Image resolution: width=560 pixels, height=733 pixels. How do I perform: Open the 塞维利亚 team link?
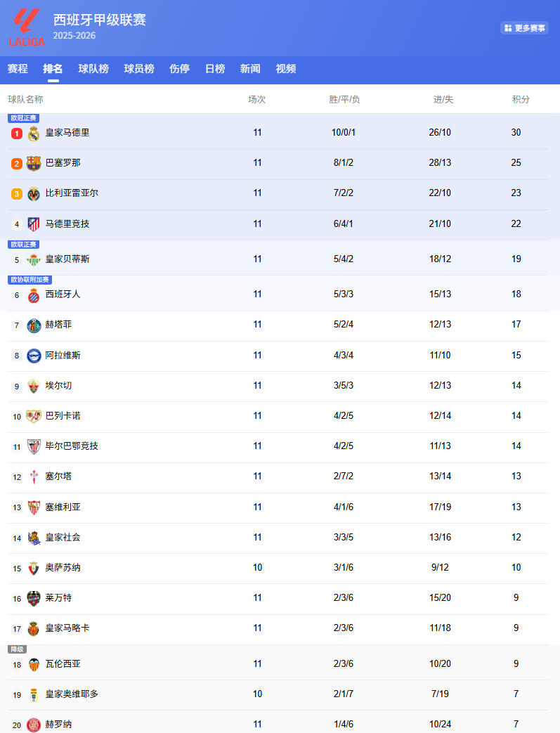point(63,507)
